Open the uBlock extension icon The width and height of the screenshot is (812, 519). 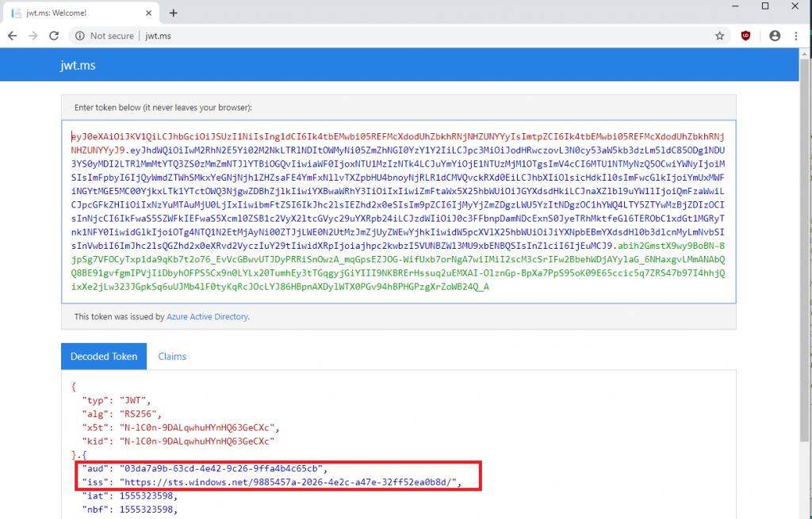(745, 36)
